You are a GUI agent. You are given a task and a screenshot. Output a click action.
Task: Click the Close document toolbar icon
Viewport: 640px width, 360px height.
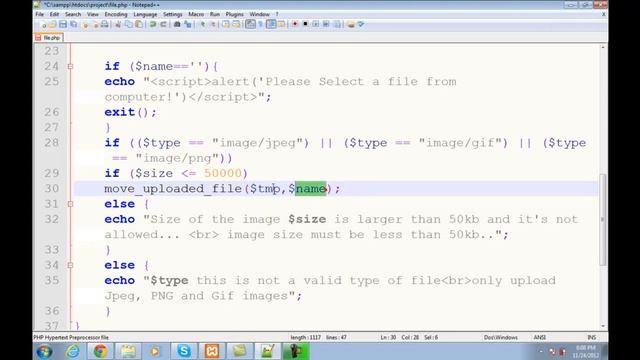85,24
